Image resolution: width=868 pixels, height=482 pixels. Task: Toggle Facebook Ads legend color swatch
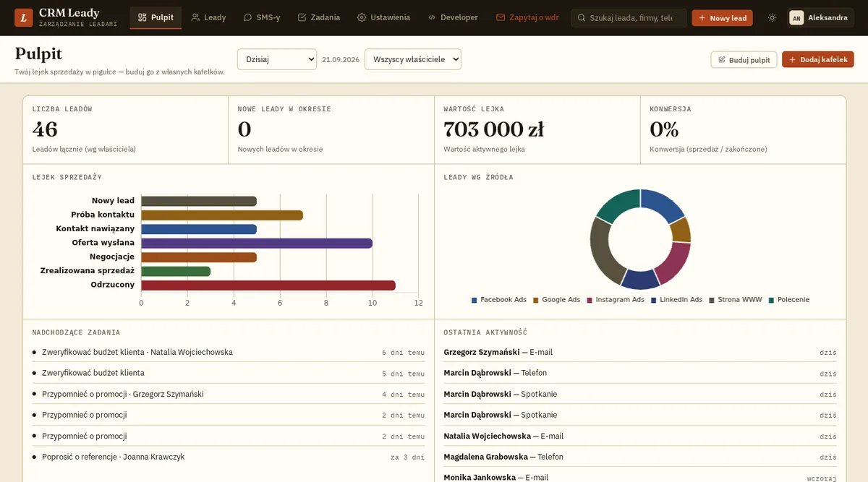coord(475,300)
